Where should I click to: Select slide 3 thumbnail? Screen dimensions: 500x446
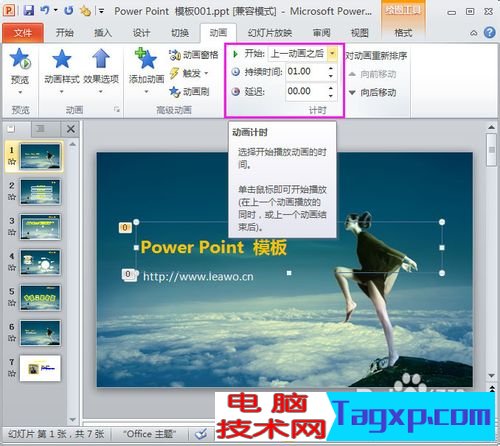pyautogui.click(x=40, y=227)
